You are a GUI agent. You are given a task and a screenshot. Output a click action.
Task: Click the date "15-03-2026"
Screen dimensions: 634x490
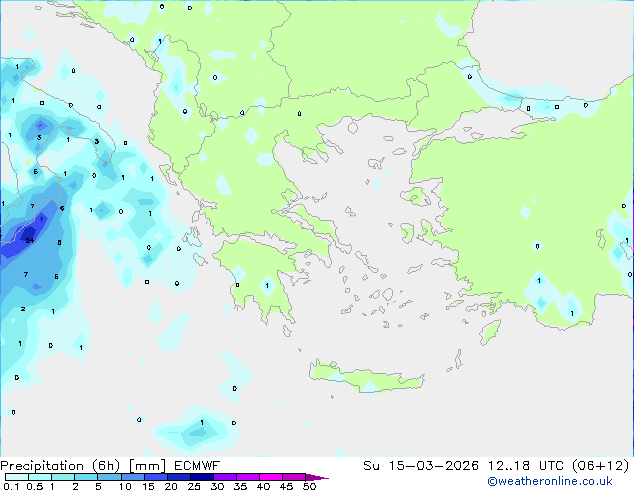tap(434, 466)
